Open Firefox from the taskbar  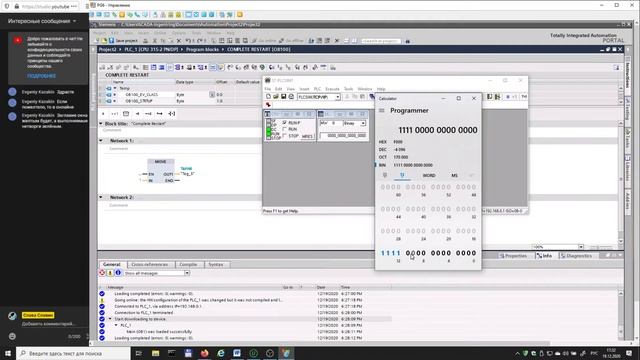pyautogui.click(x=204, y=353)
